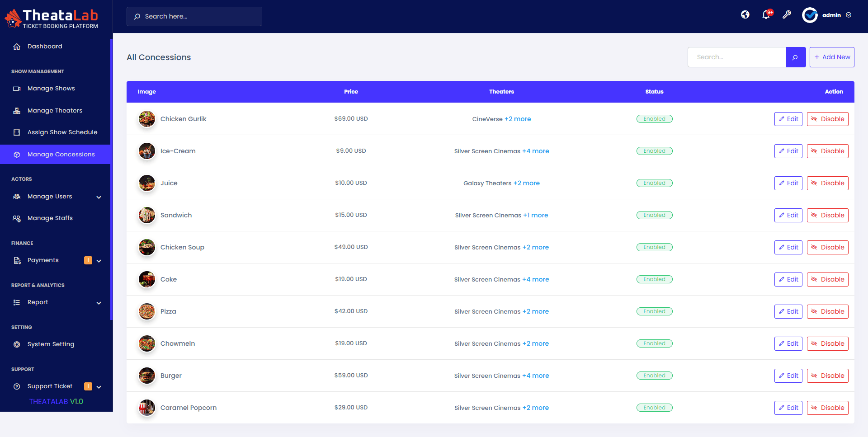Click the Support Ticket orange alert badge
Viewport: 868px width, 437px height.
(x=88, y=386)
